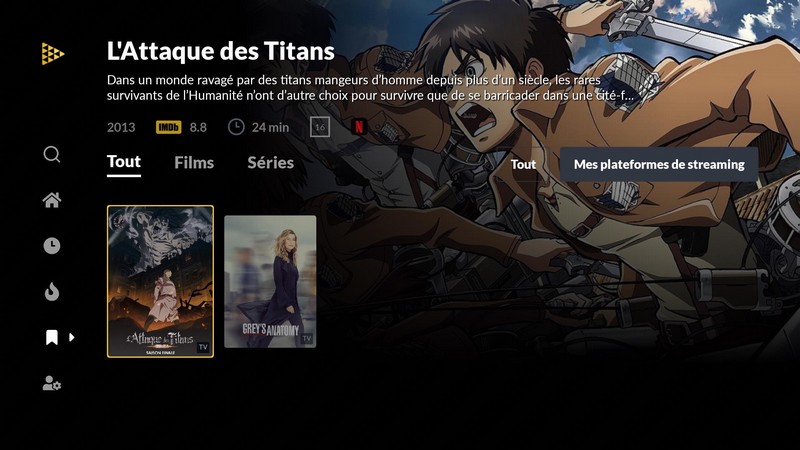800x450 pixels.
Task: Click the IMDb rating badge
Action: (168, 127)
